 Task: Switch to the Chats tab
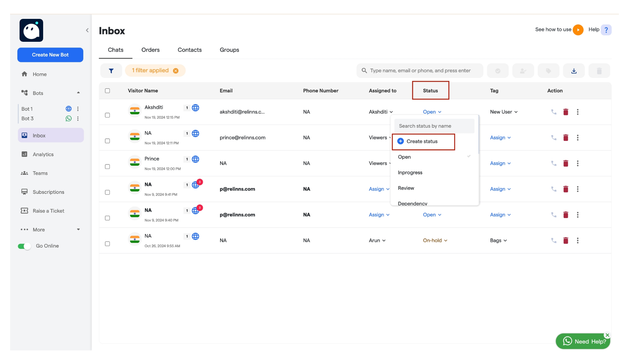116,50
